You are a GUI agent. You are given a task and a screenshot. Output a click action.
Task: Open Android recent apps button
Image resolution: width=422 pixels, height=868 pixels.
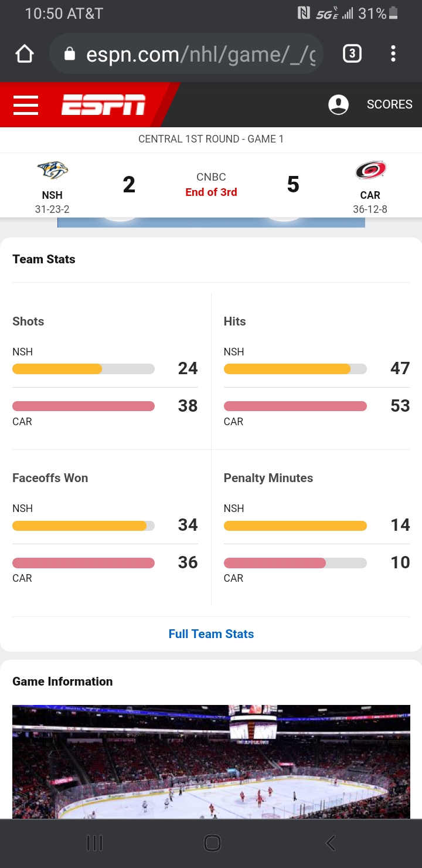pyautogui.click(x=94, y=843)
